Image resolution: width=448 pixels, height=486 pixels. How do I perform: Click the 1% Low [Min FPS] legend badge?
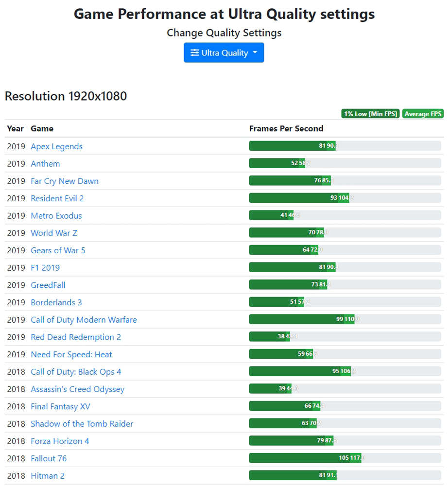370,114
